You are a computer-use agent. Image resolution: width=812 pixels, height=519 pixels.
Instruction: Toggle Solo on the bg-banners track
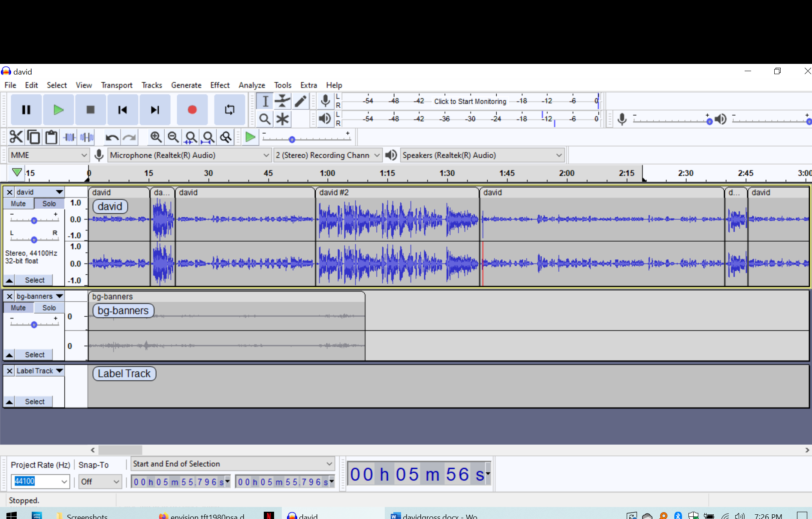[x=49, y=308]
